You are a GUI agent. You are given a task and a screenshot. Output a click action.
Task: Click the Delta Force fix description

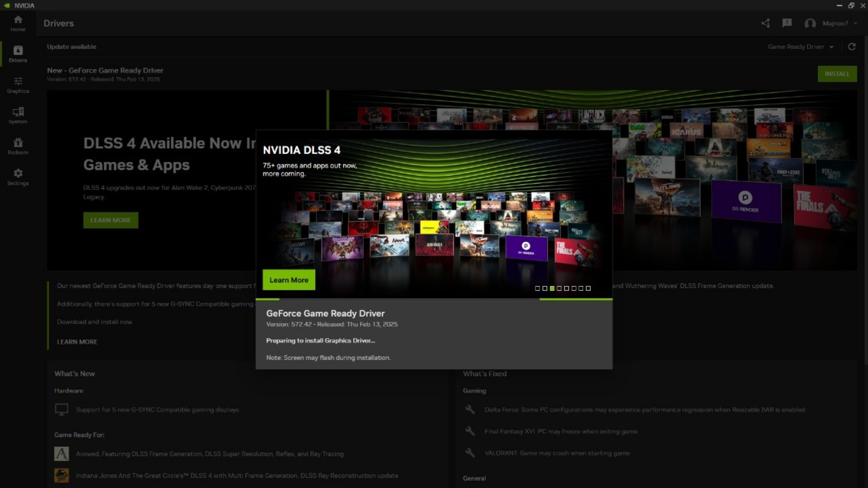645,410
